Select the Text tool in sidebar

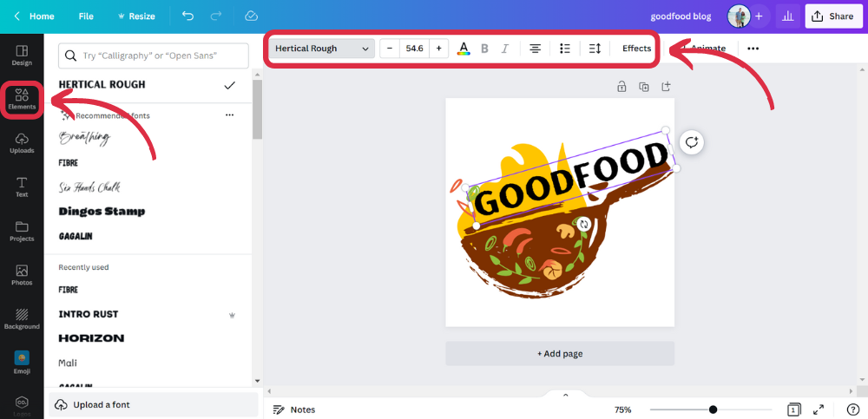(22, 187)
